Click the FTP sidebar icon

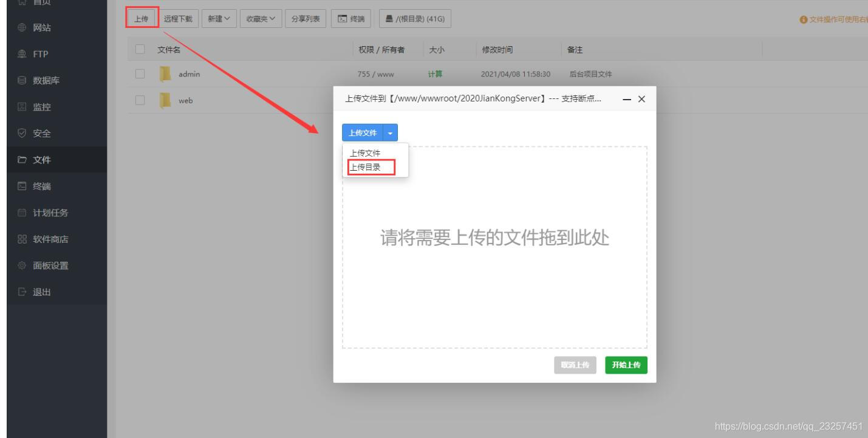tap(23, 55)
